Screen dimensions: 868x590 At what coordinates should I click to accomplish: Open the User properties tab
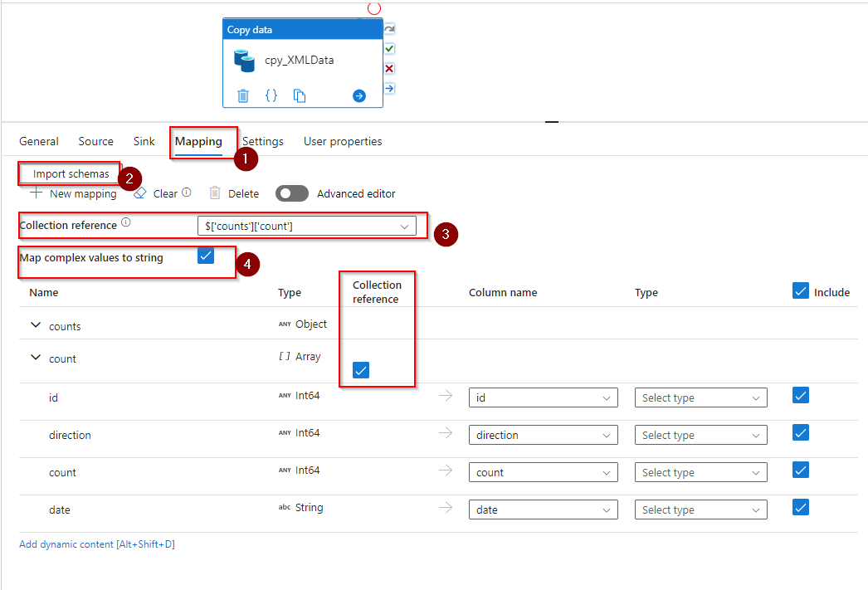point(343,142)
